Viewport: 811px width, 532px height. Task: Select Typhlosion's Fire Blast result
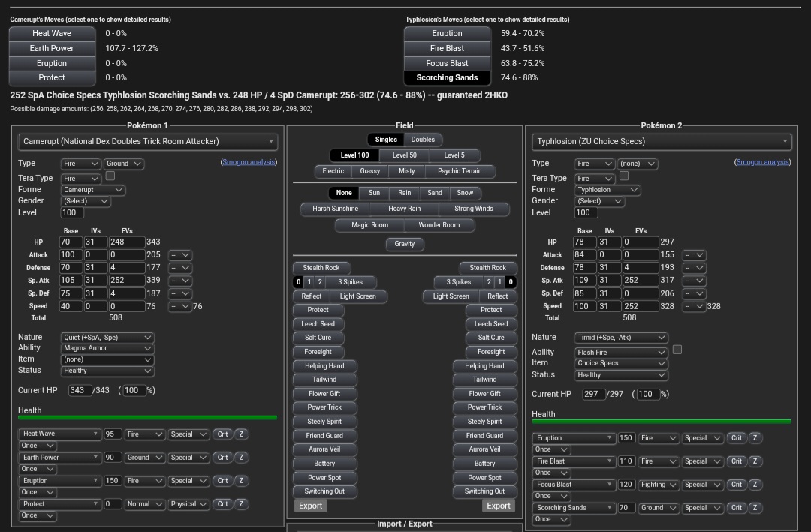[x=447, y=48]
